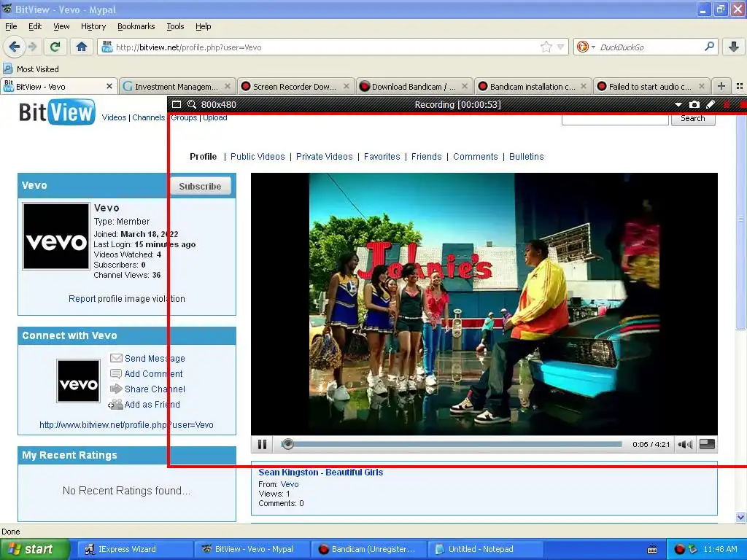Click the Add Comment speech bubble icon
Image resolution: width=747 pixels, height=560 pixels.
(x=116, y=374)
